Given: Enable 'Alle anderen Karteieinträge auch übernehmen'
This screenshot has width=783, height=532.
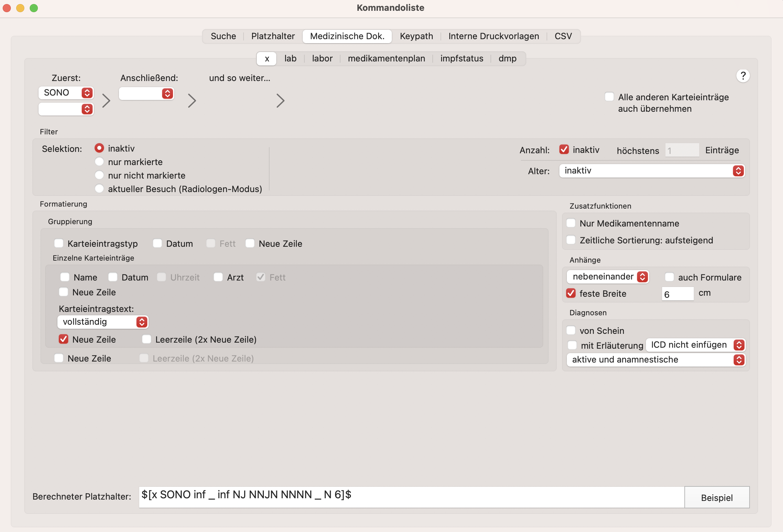Looking at the screenshot, I should pyautogui.click(x=609, y=97).
